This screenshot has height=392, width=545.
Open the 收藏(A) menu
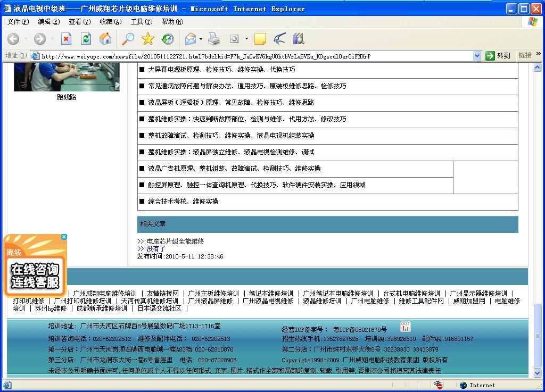(110, 22)
